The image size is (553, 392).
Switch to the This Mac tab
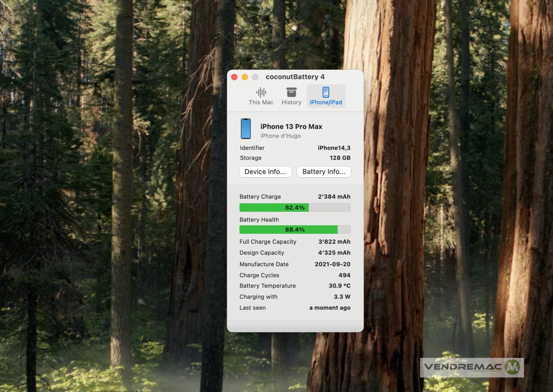[261, 96]
